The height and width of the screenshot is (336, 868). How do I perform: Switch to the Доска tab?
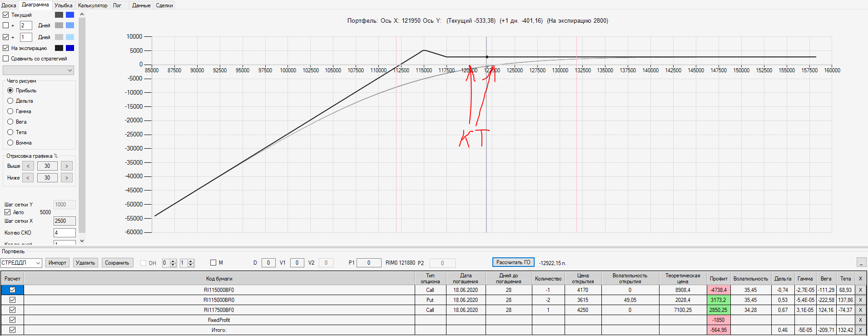click(x=9, y=5)
